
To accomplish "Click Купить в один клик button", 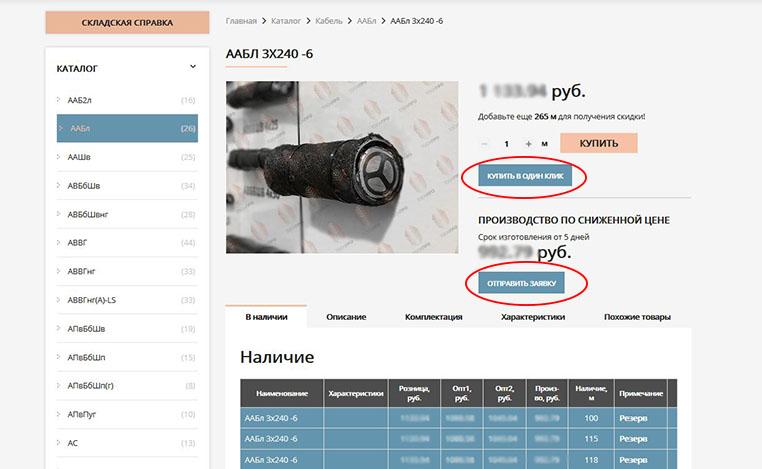I will click(x=525, y=176).
